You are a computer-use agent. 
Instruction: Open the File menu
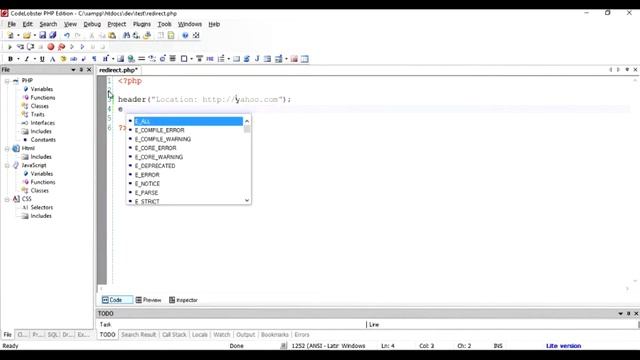pos(11,24)
